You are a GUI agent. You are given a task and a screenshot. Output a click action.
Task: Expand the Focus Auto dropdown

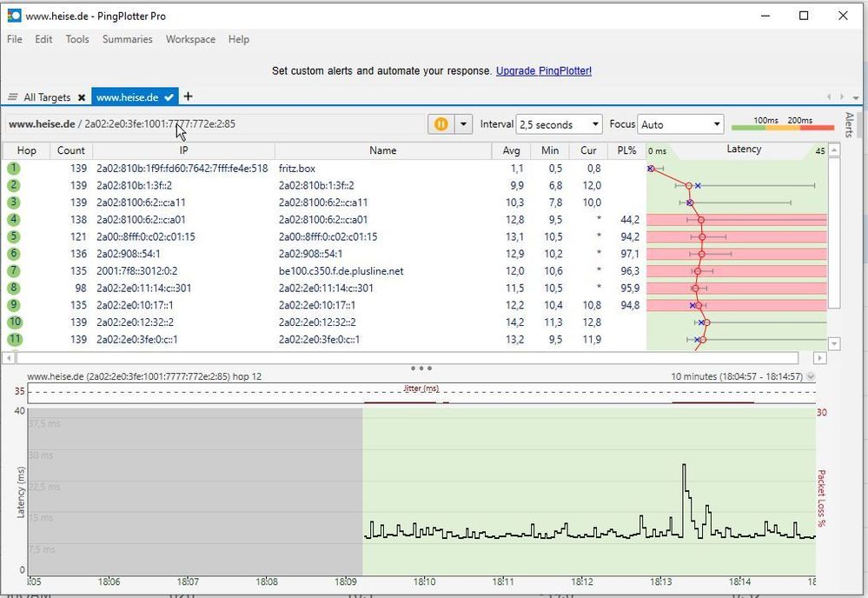[x=680, y=124]
